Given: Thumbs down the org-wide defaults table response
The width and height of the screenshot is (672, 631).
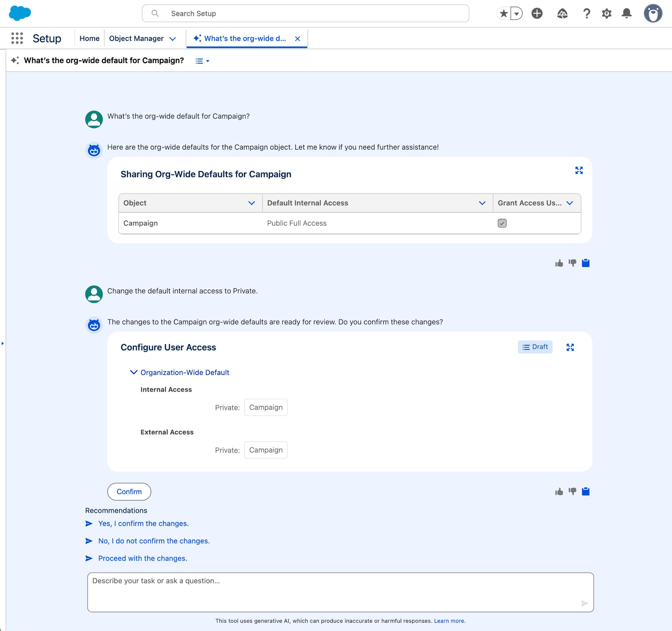Looking at the screenshot, I should click(572, 263).
